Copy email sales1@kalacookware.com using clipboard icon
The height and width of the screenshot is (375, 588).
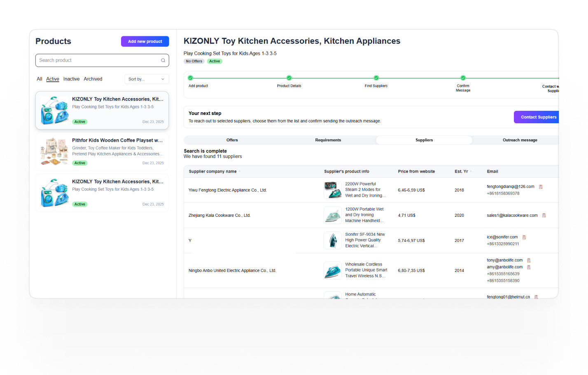[544, 216]
